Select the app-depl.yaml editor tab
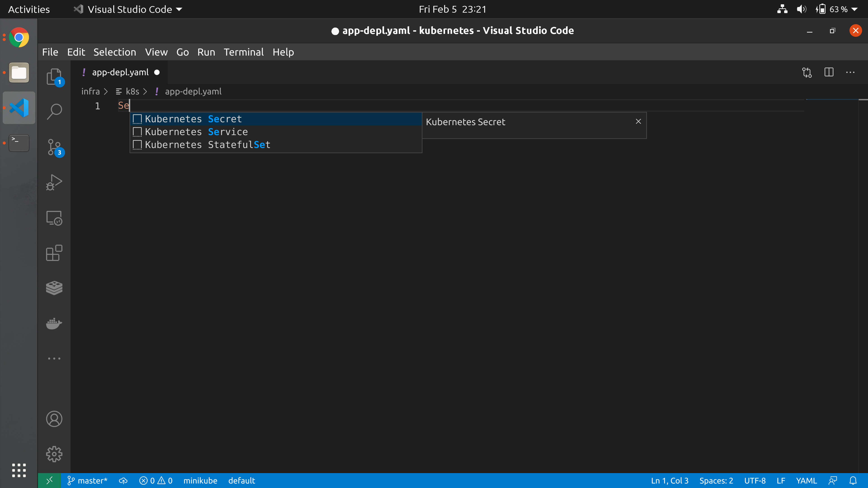 (x=120, y=72)
